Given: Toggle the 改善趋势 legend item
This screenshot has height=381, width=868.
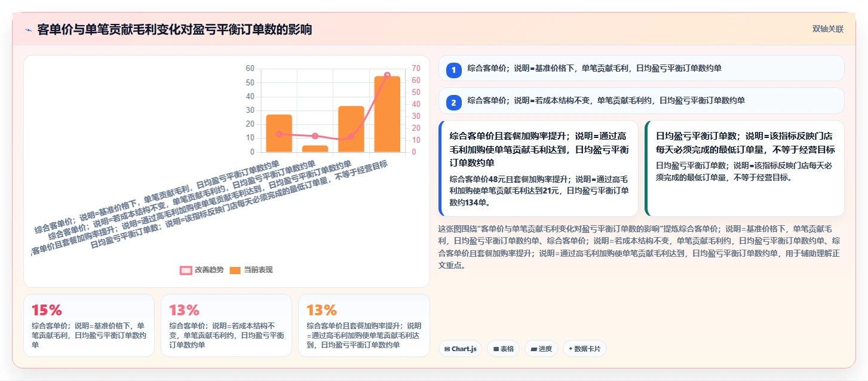Looking at the screenshot, I should click(x=202, y=270).
